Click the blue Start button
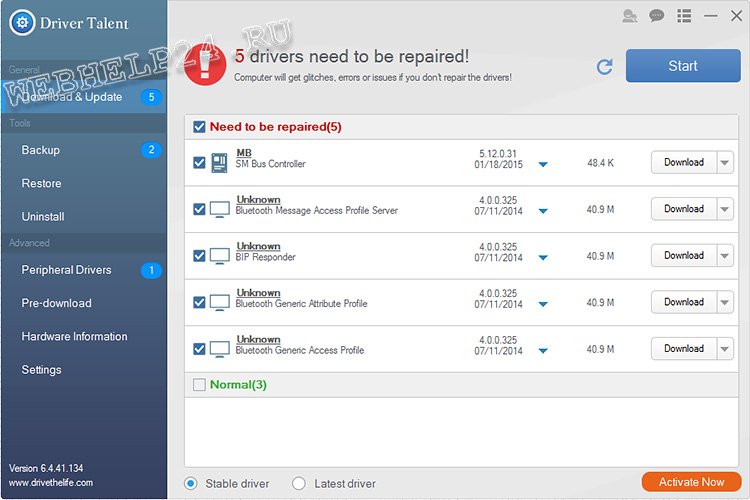 tap(683, 66)
